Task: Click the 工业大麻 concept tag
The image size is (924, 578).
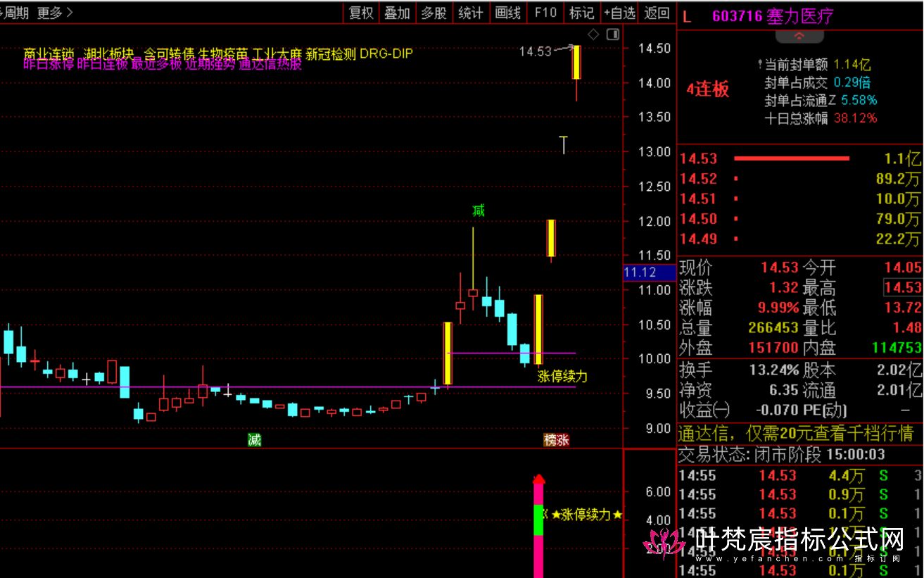Action: click(277, 54)
